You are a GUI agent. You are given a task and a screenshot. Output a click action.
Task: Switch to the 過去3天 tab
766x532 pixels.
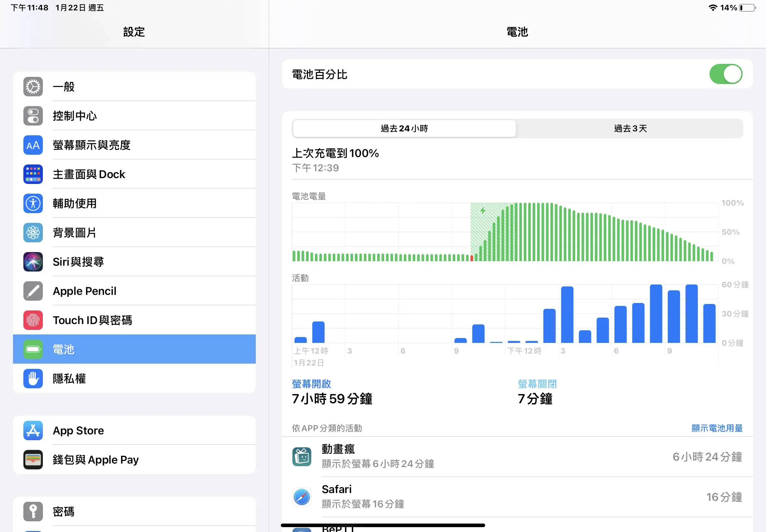pyautogui.click(x=630, y=129)
